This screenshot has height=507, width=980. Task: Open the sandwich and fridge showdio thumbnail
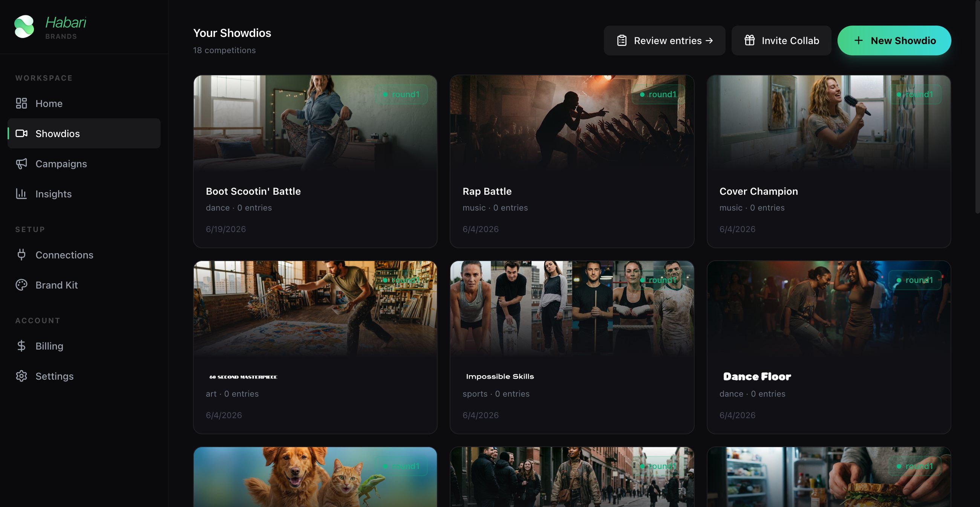828,476
